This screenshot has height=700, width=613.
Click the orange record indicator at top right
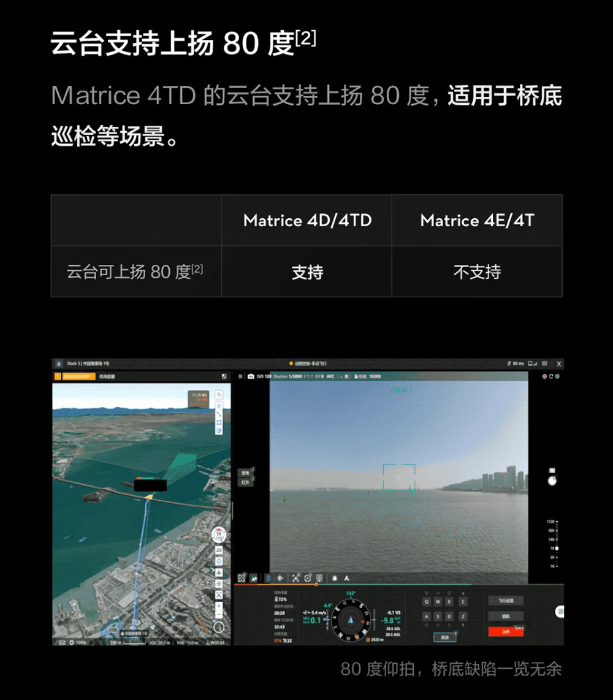pos(544,376)
